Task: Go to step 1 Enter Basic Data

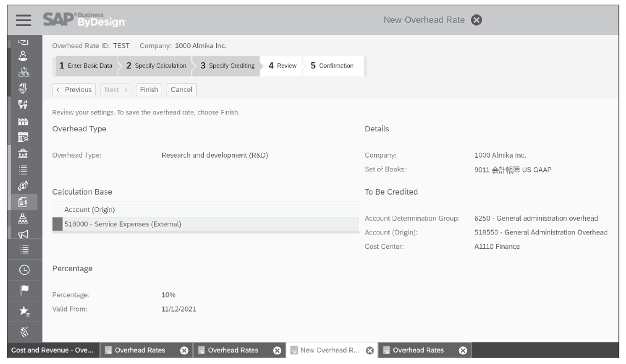Action: (x=86, y=66)
